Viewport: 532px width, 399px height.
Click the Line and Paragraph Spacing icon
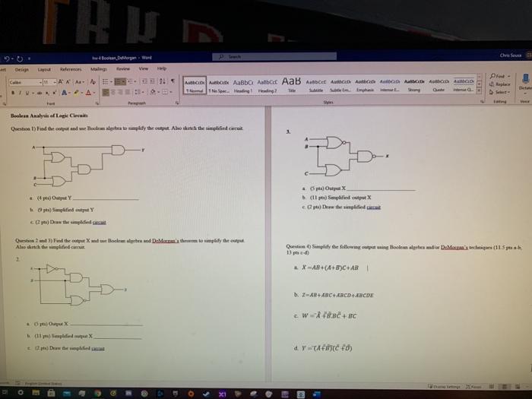point(138,92)
